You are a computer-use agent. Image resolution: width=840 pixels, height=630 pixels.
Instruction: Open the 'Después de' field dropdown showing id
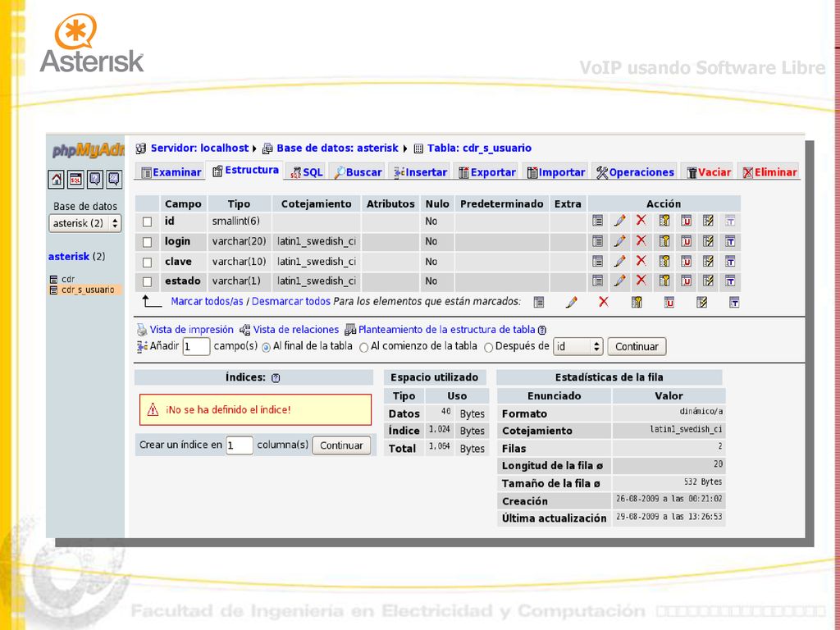578,347
